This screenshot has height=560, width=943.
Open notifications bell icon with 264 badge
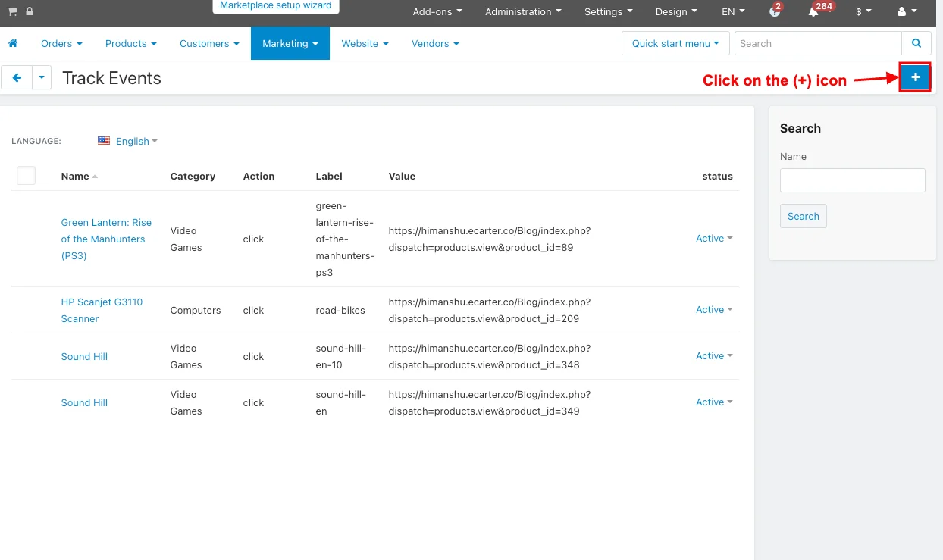coord(814,12)
